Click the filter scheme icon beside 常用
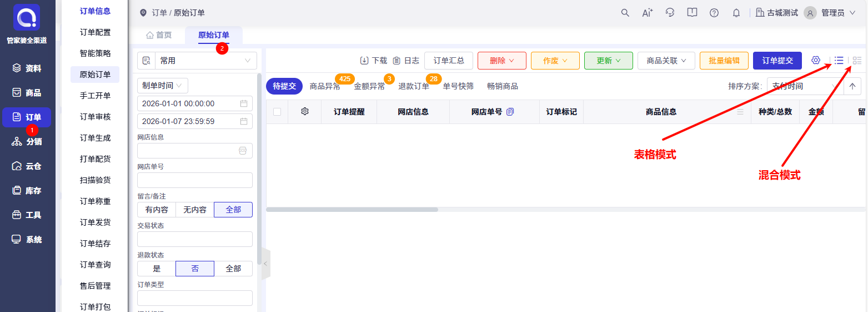This screenshot has width=868, height=312. pos(147,61)
